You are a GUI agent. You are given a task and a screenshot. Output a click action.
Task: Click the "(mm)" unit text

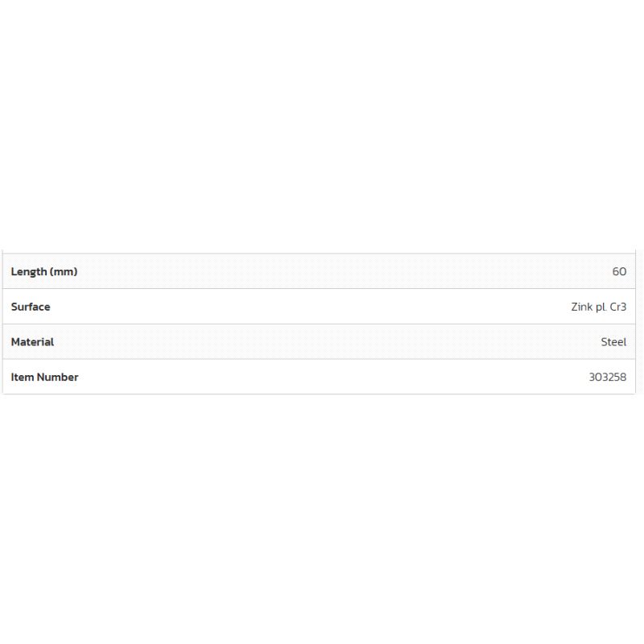tap(64, 272)
